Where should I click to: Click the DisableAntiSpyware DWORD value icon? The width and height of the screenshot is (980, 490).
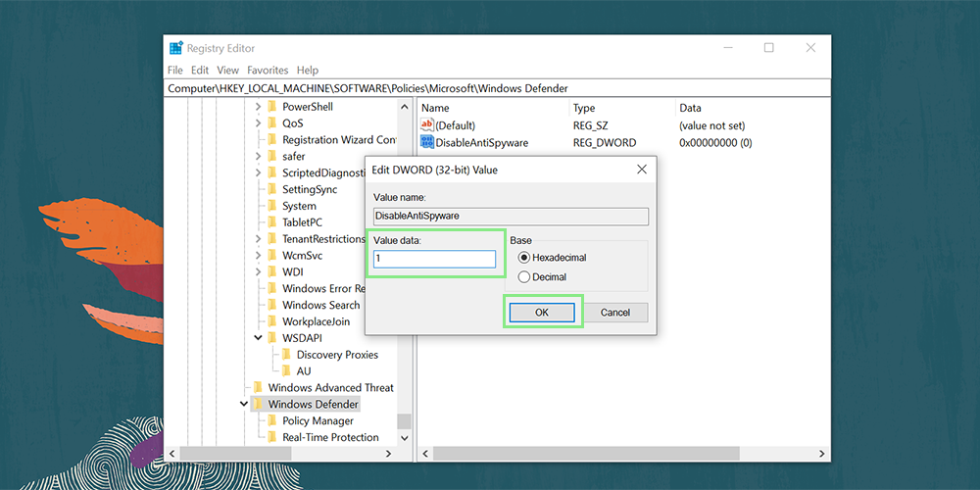pos(427,142)
